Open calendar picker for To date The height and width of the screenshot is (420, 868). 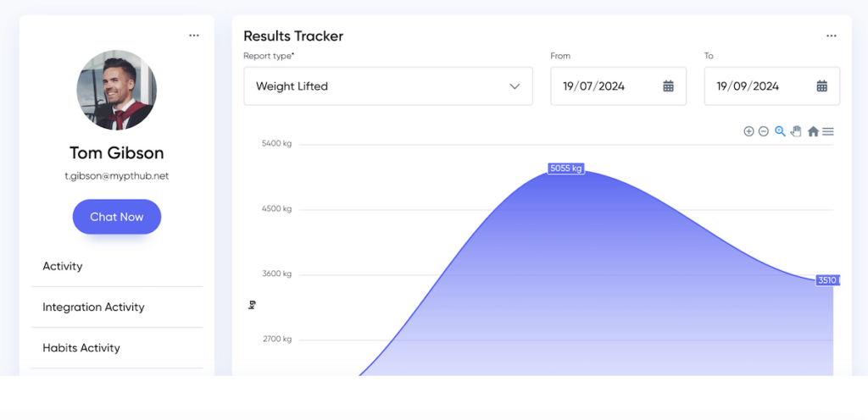[821, 86]
